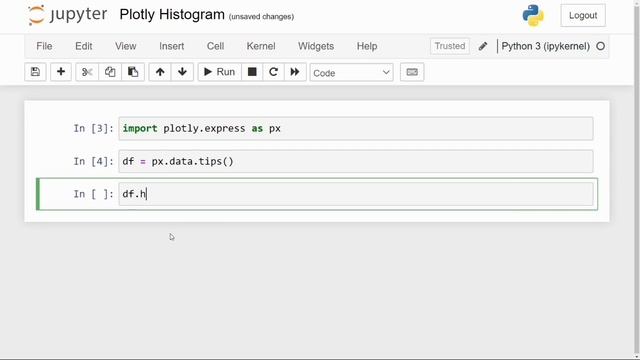Open the Edit menu

(84, 46)
